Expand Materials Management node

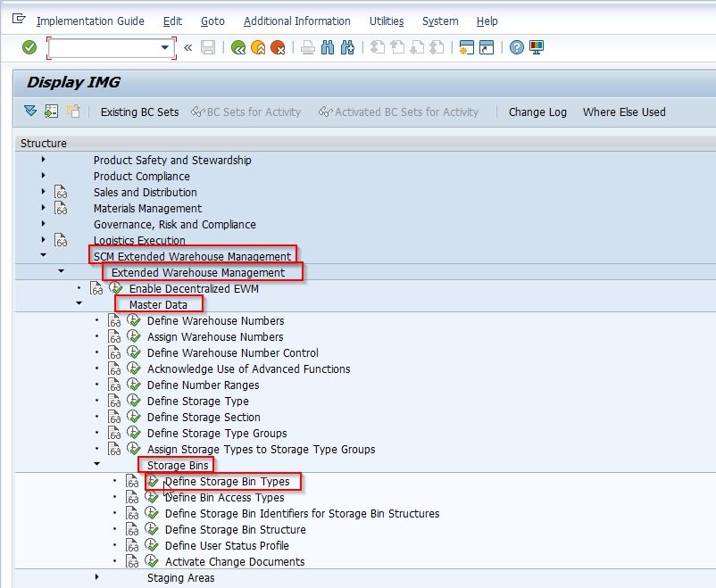[x=44, y=207]
